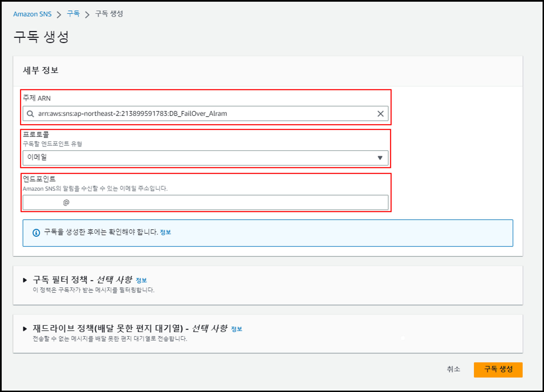The height and width of the screenshot is (392, 544).
Task: Open 정보 link beside 재드라이브 정책
Action: click(x=236, y=329)
